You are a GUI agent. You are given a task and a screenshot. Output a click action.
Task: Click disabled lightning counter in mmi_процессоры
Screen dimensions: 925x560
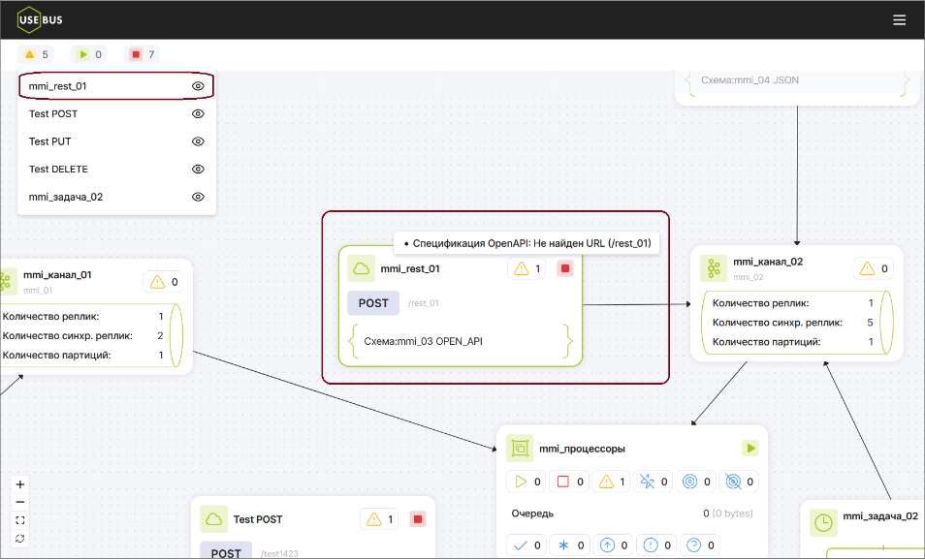pos(654,482)
